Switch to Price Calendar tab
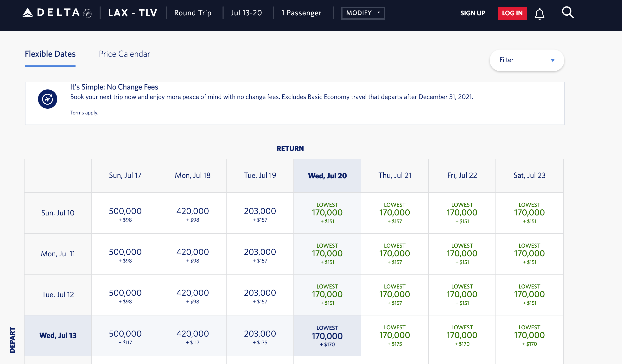The height and width of the screenshot is (364, 622). (124, 54)
